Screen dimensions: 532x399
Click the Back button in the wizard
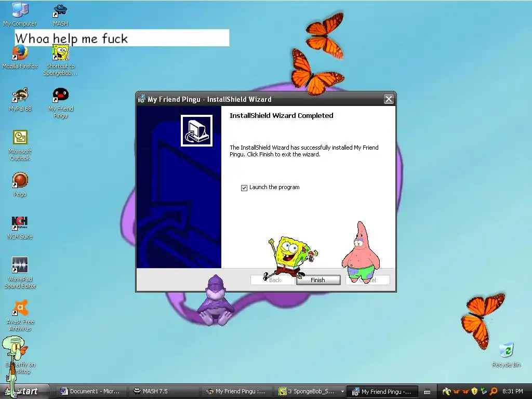click(272, 280)
